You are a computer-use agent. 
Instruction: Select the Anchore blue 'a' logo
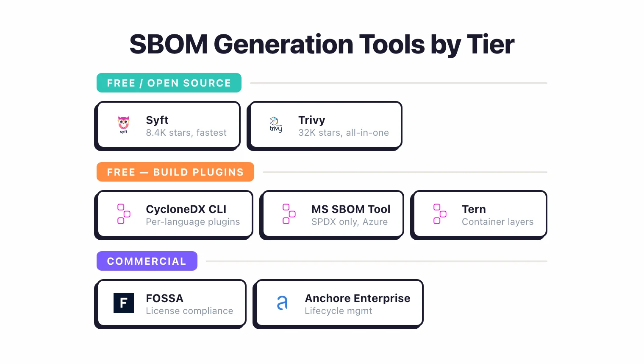tap(282, 303)
